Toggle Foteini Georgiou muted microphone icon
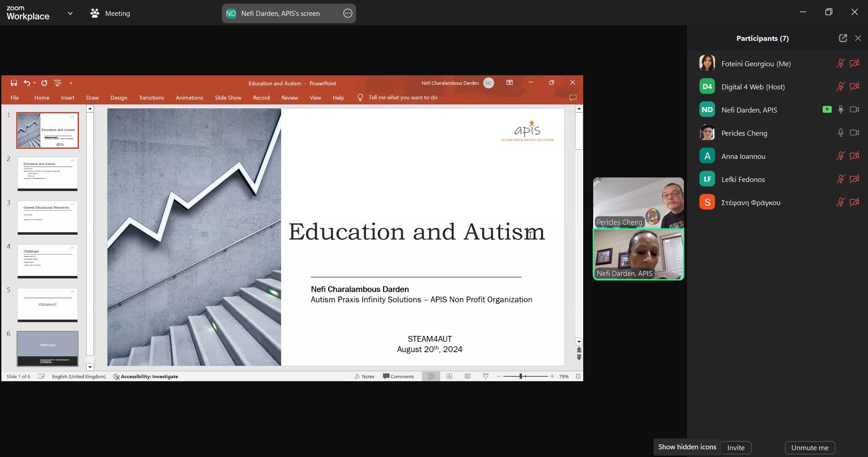Viewport: 868px width, 457px height. coord(841,64)
